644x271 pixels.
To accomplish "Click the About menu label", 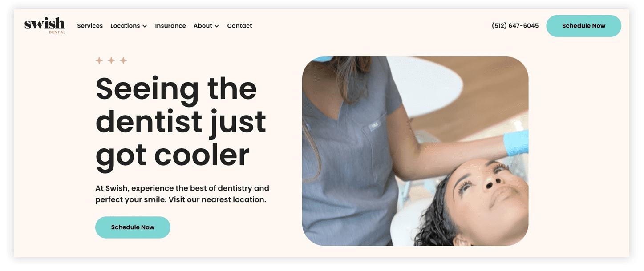I will click(203, 26).
